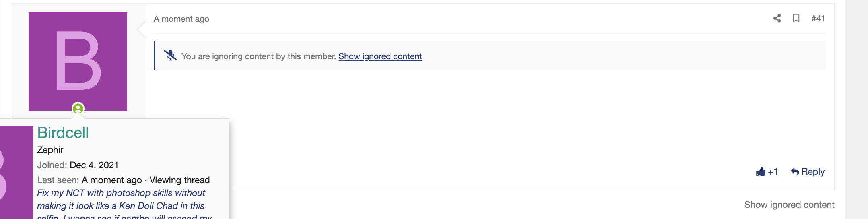Click the share icon on post #41
This screenshot has width=868, height=219.
(x=777, y=18)
